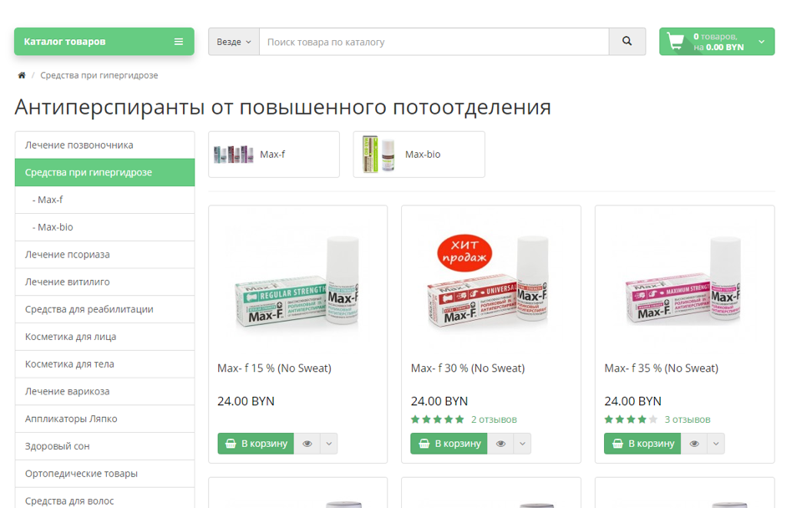Click the search magnifier button
812x508 pixels.
coord(627,42)
